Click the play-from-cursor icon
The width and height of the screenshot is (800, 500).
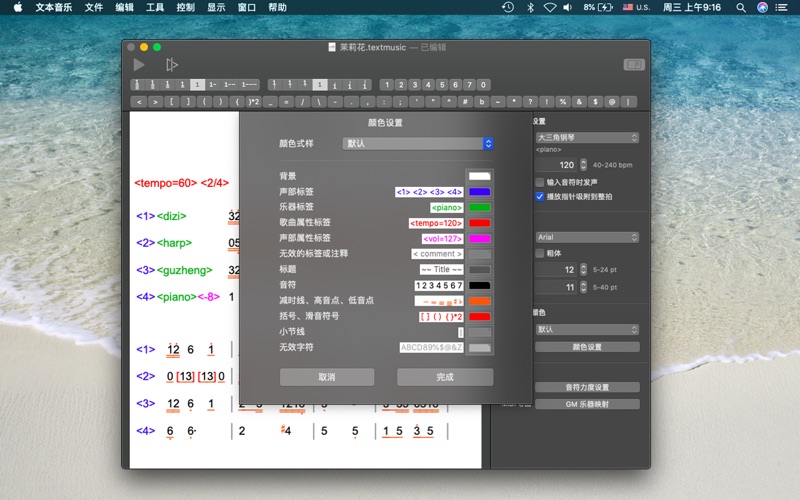(x=171, y=64)
